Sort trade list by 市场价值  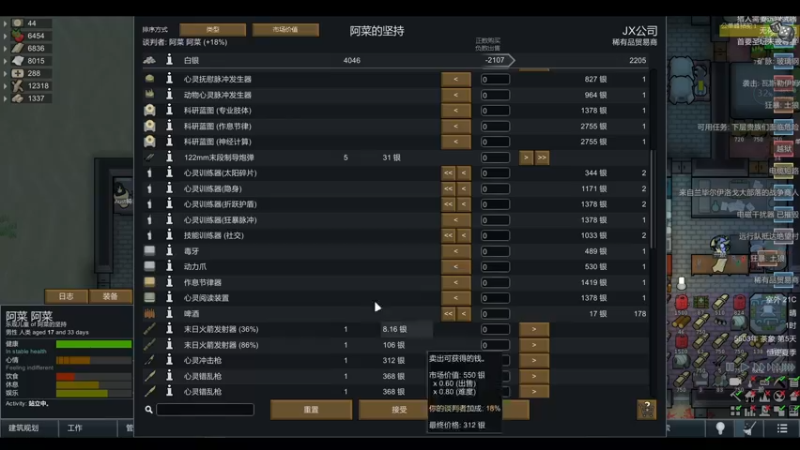(286, 30)
